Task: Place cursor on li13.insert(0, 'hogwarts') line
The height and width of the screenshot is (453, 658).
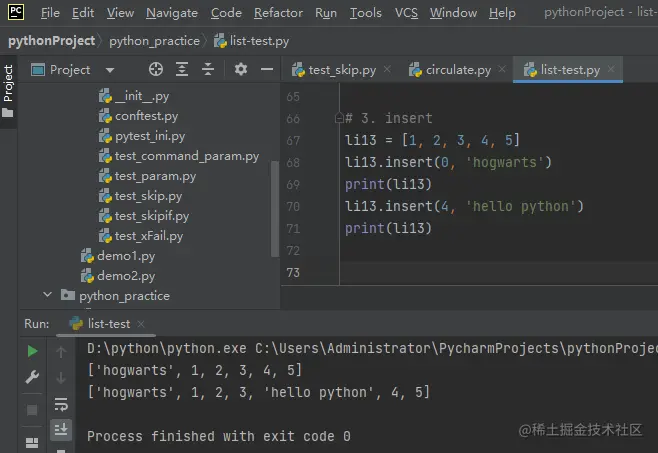Action: click(448, 162)
